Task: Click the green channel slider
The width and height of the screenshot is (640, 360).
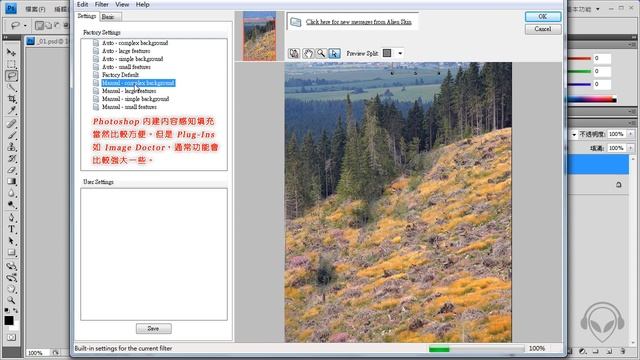Action: (x=579, y=71)
